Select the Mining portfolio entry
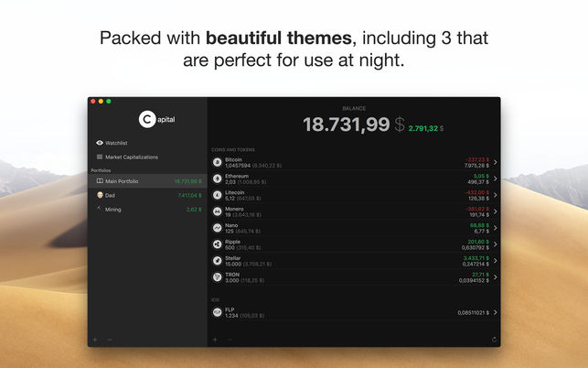Screen dimensions: 588x368 [x=147, y=209]
